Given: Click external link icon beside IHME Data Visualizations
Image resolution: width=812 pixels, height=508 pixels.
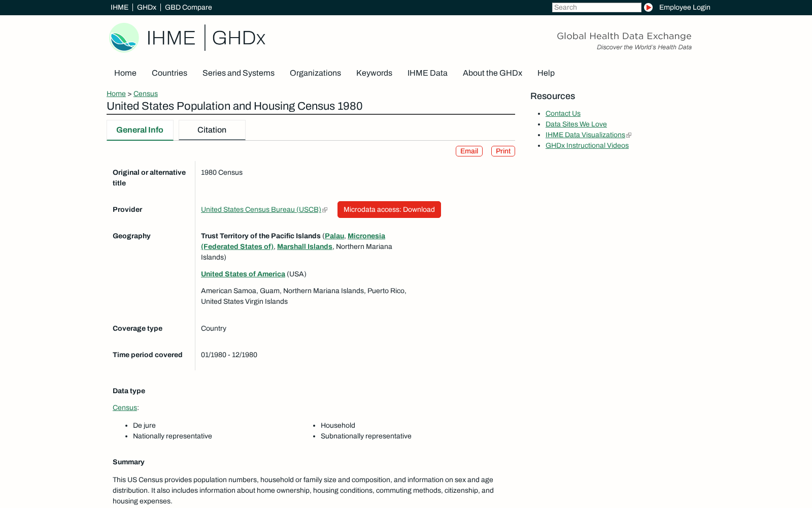Looking at the screenshot, I should click(629, 135).
